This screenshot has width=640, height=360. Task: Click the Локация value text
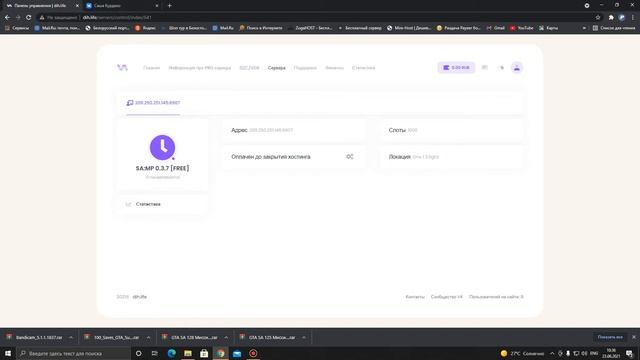425,157
